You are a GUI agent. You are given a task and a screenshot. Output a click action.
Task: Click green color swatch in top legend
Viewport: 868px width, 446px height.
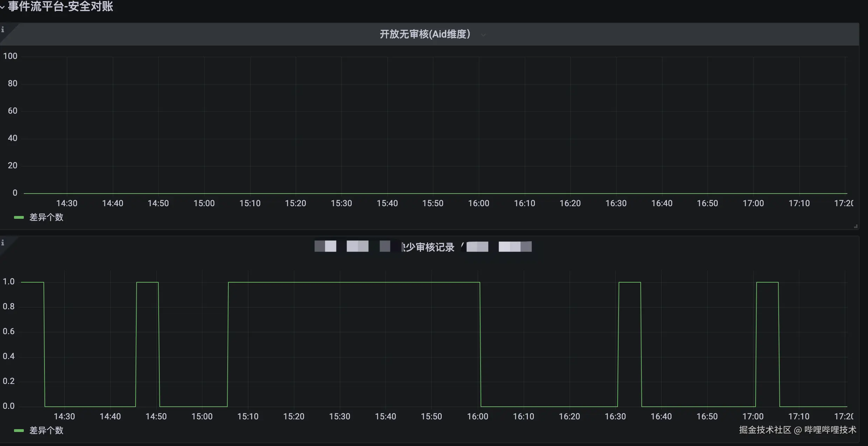coord(19,217)
